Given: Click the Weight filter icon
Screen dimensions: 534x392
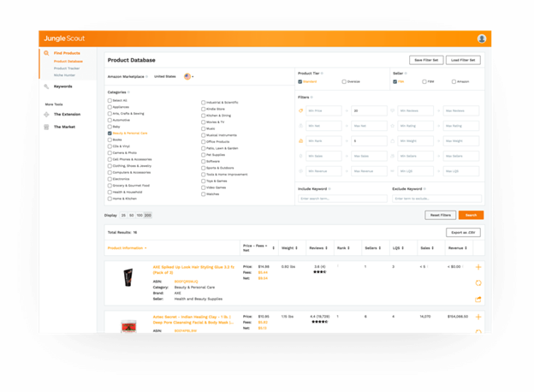Looking at the screenshot, I should [392, 140].
